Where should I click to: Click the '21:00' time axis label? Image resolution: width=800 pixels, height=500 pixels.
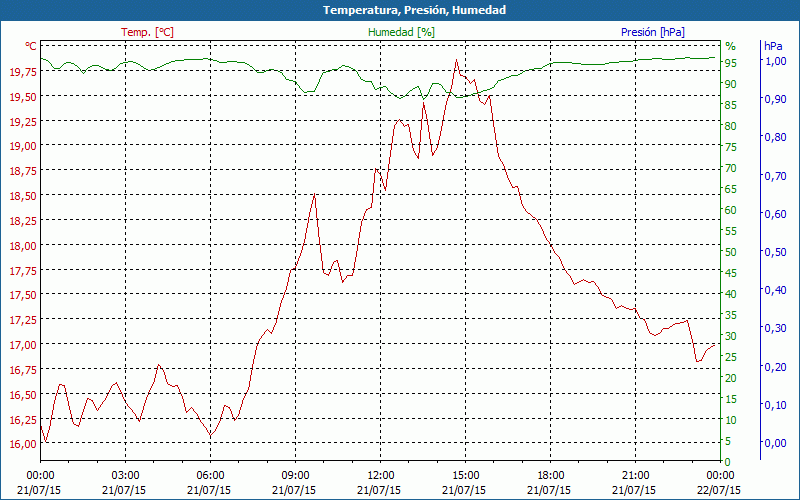tap(636, 476)
